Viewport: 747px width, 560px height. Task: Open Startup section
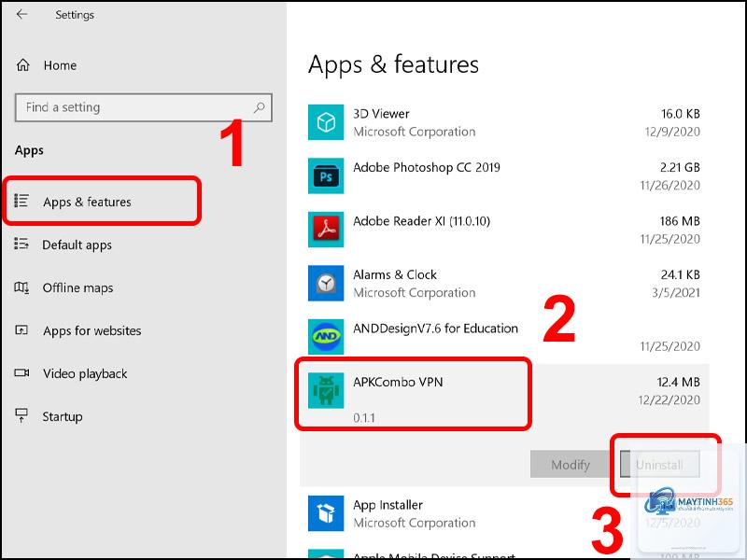63,416
